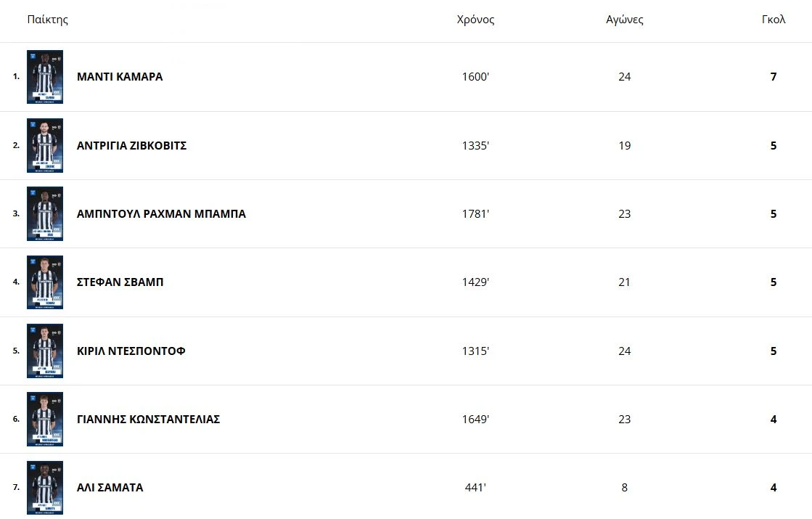Screen dimensions: 812x519
Task: Click Αντρίγια Ζίβκοβιτς's player card thumbnail
Action: click(45, 145)
